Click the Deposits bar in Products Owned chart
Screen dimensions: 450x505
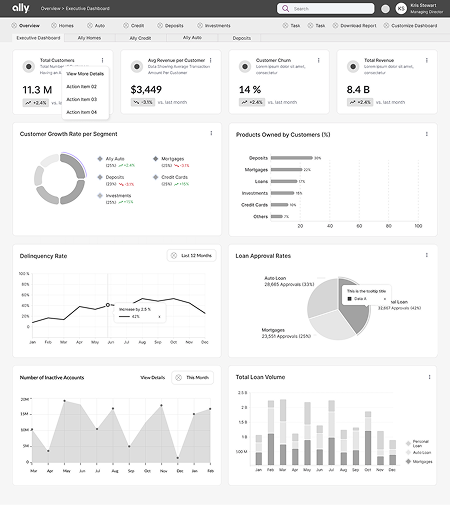[x=292, y=158]
